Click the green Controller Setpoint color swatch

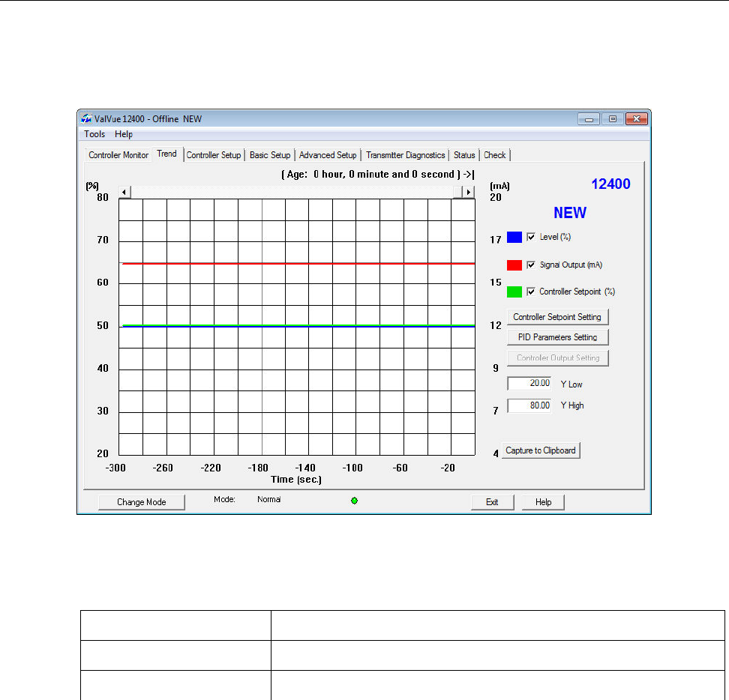(514, 292)
